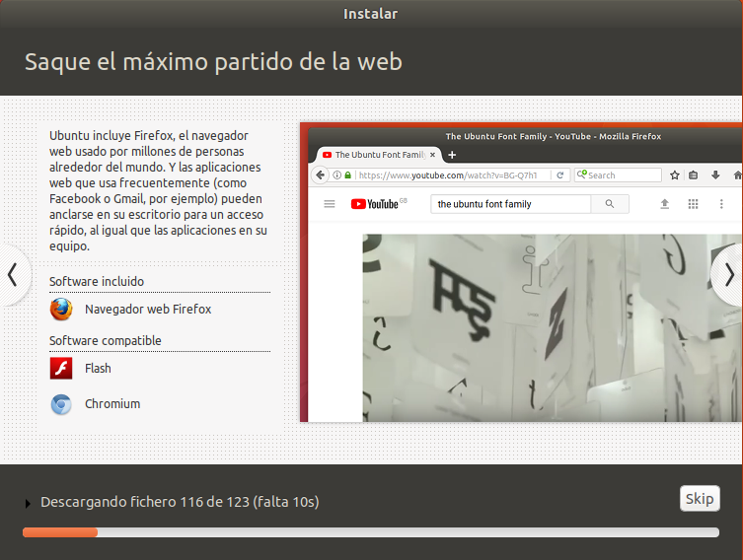Click the green padlock security icon
The height and width of the screenshot is (560, 743).
pyautogui.click(x=347, y=175)
